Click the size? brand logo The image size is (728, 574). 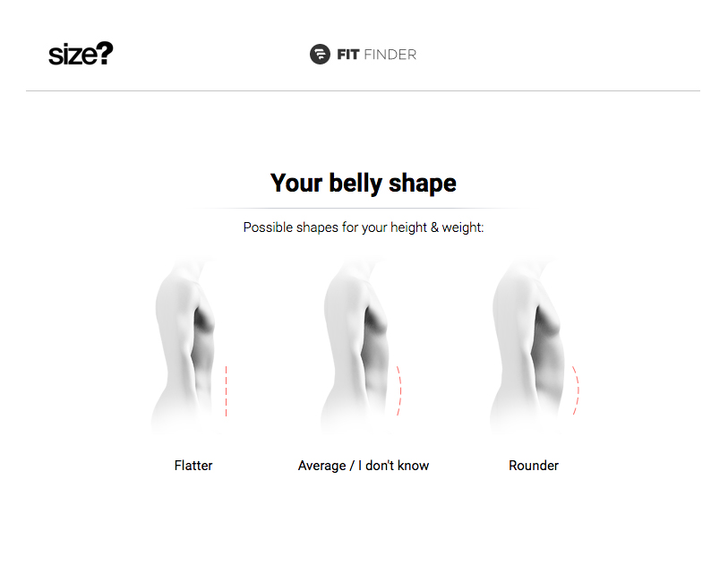81,55
